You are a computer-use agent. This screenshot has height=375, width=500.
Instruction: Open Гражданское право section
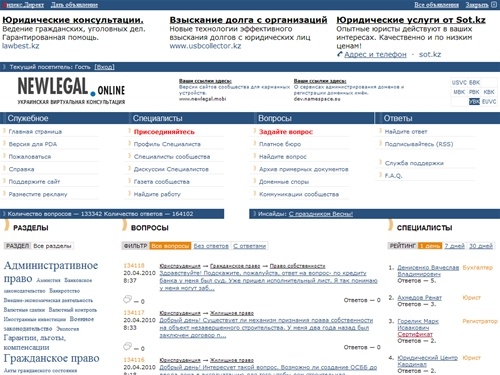(51, 358)
